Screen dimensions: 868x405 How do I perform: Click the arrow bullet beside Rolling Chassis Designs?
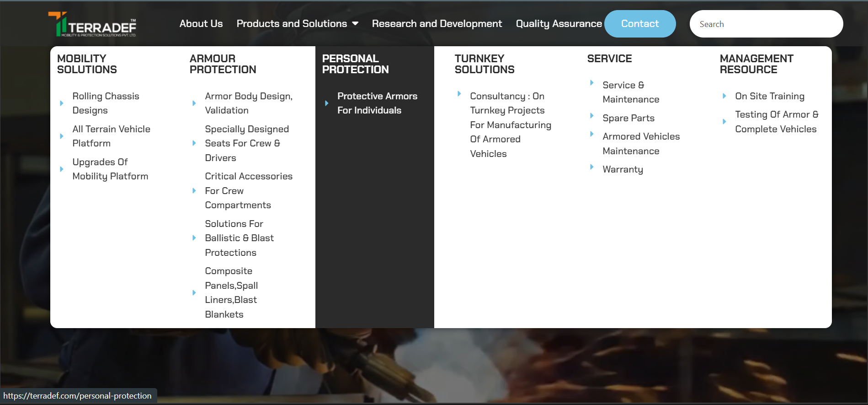coord(62,103)
